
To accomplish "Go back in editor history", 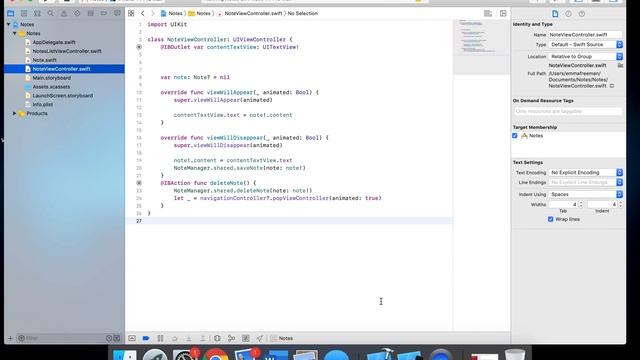I will 142,13.
